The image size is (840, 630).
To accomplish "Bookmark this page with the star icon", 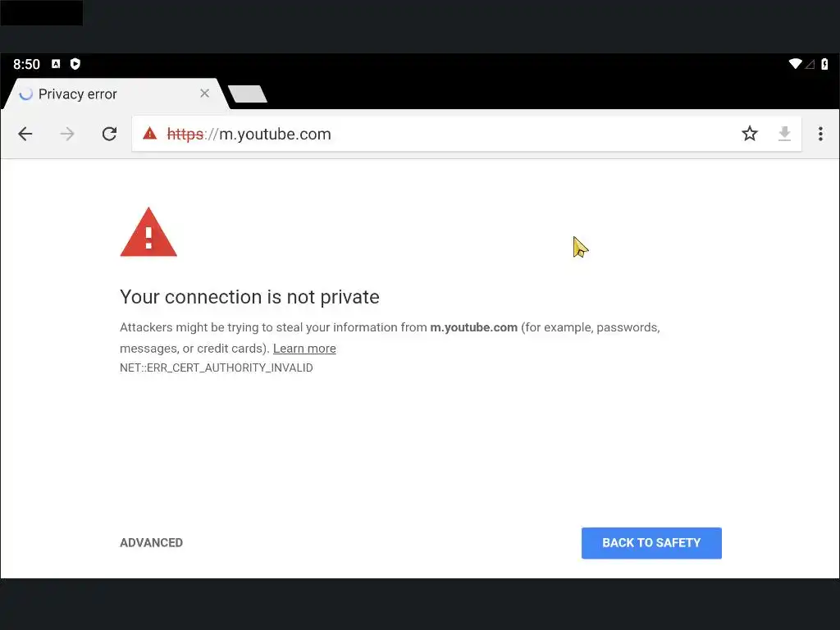I will (x=750, y=134).
